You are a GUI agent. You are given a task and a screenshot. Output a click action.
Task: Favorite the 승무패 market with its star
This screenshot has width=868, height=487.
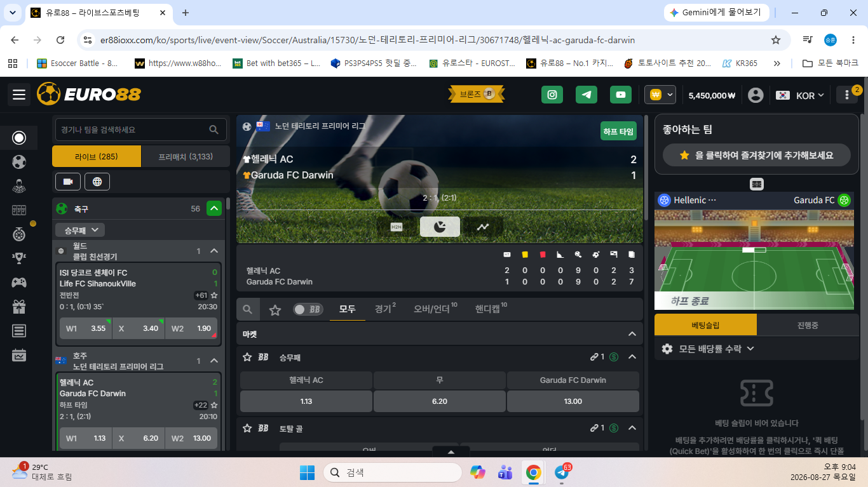[247, 357]
